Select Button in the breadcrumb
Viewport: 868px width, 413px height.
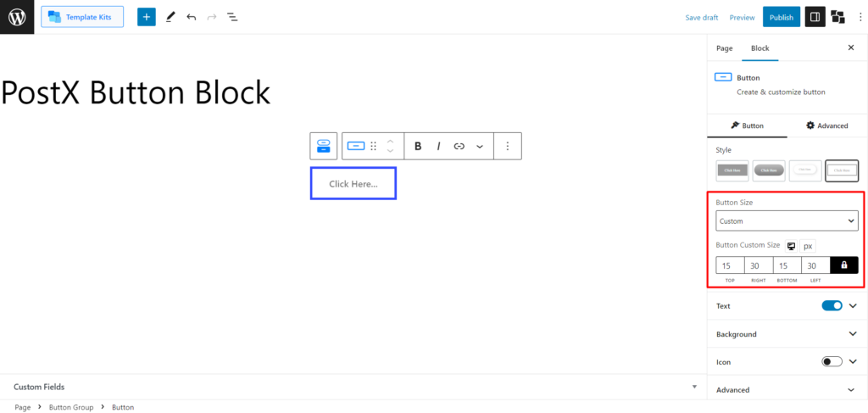click(x=123, y=407)
